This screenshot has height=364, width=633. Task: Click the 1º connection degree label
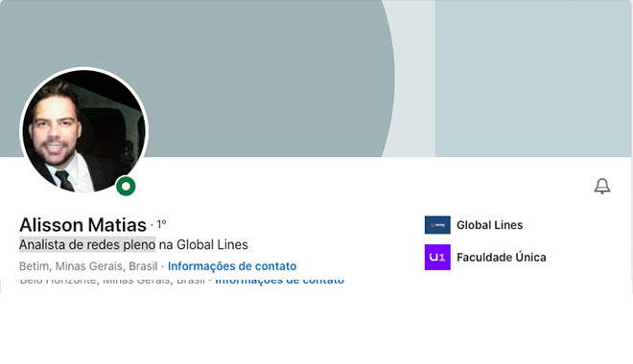[161, 224]
